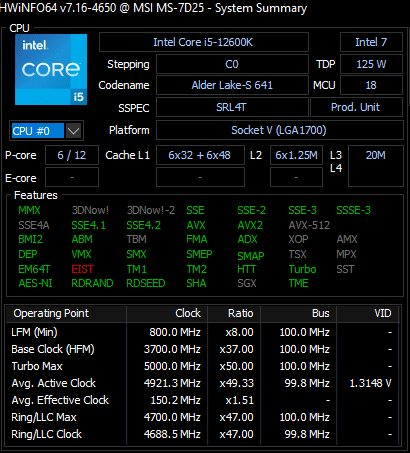This screenshot has height=453, width=410.
Task: Click the 4688.5 MHz Ring/LLC clock value
Action: 172,434
